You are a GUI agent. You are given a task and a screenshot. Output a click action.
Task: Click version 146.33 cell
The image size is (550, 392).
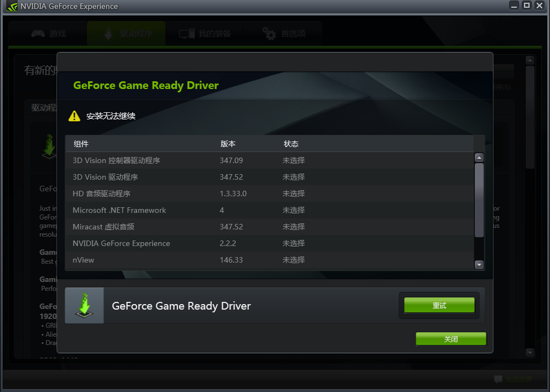pos(231,260)
